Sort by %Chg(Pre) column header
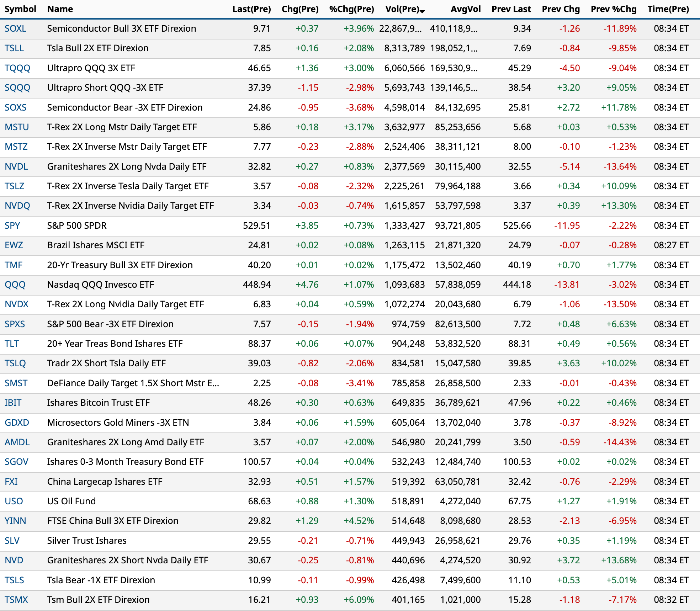 pos(351,9)
